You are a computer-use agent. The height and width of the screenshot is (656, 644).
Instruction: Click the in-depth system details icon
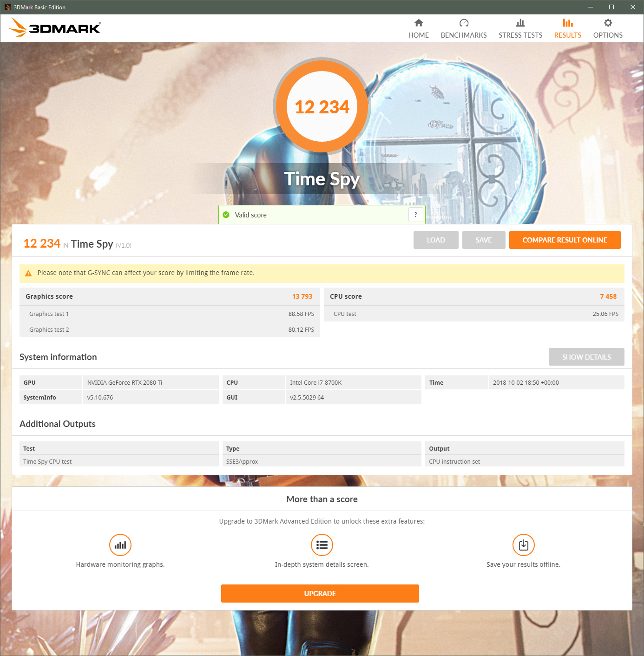[x=322, y=545]
